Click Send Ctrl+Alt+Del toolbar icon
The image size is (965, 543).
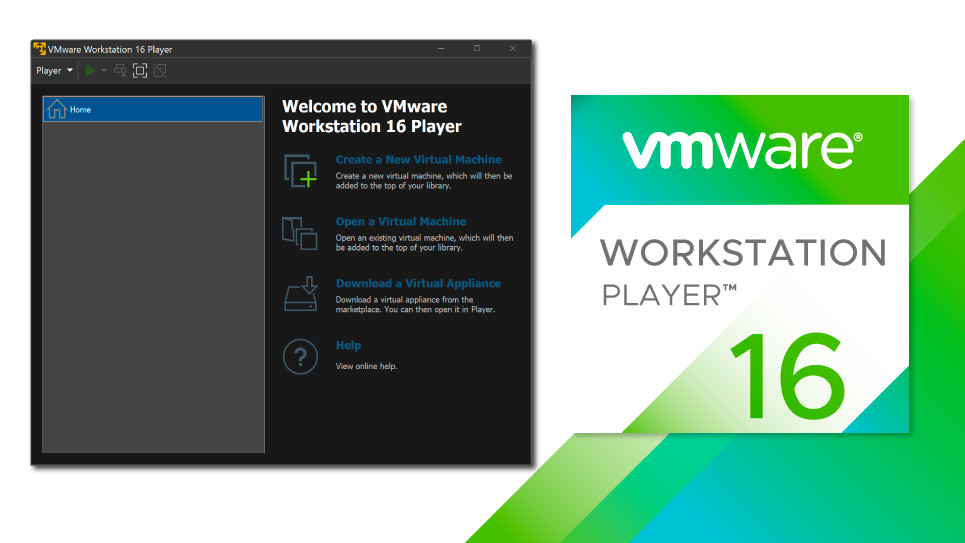(x=121, y=71)
